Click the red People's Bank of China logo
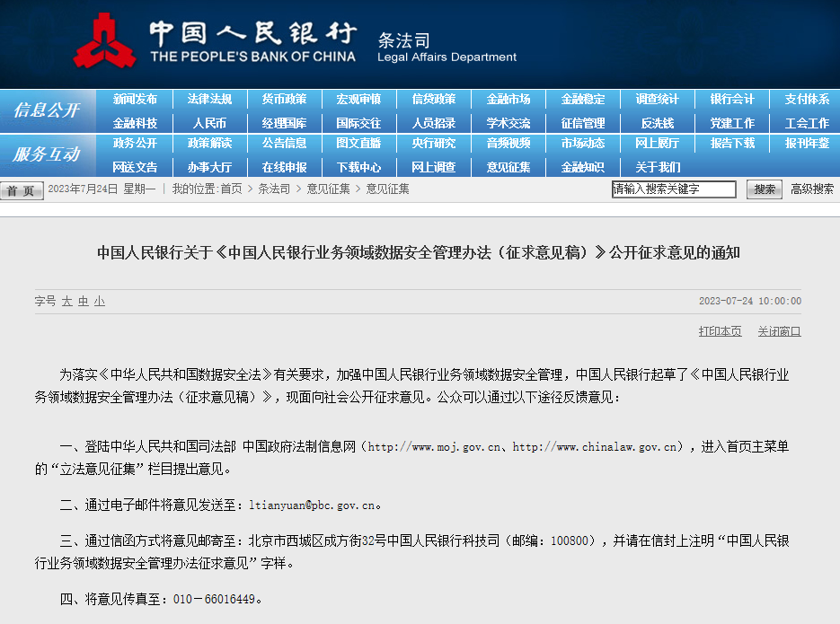840x624 pixels. [104, 40]
